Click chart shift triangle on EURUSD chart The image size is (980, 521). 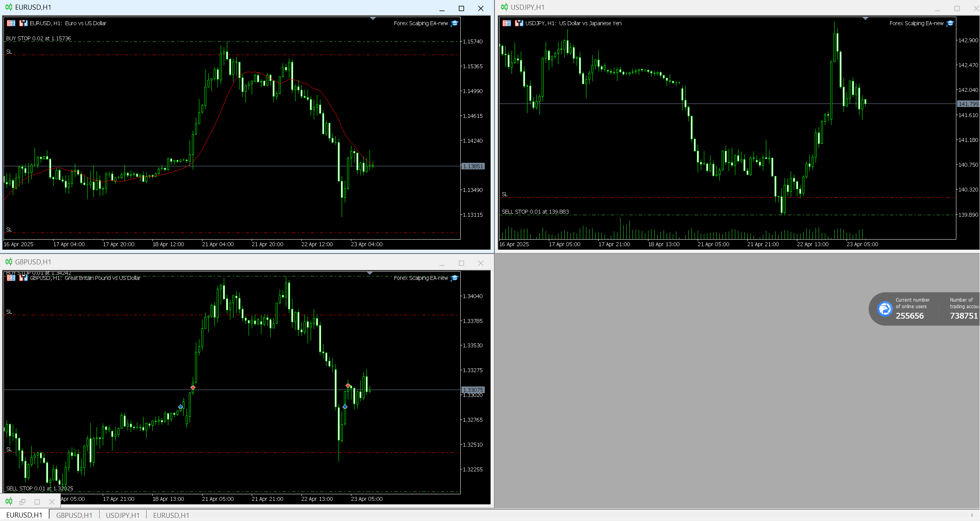pos(373,19)
